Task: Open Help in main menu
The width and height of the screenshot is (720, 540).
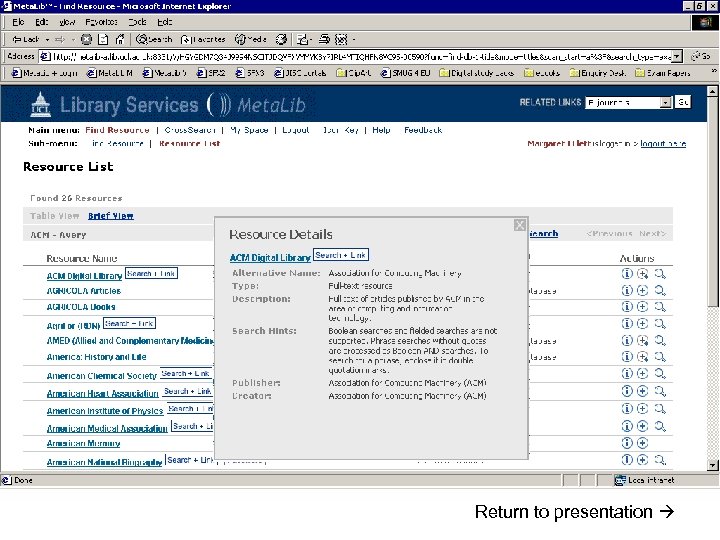Action: click(x=381, y=130)
